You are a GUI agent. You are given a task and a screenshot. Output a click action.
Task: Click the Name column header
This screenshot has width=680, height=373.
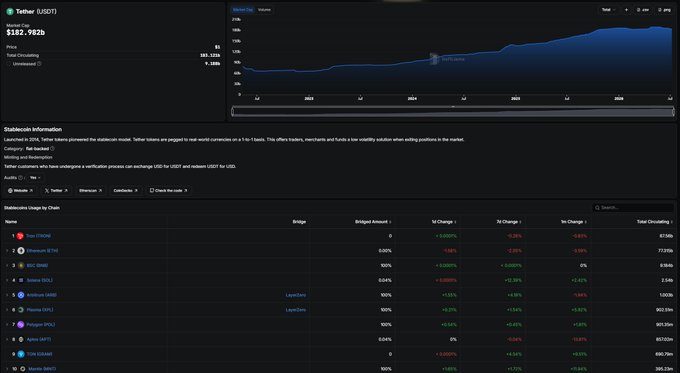coord(11,222)
